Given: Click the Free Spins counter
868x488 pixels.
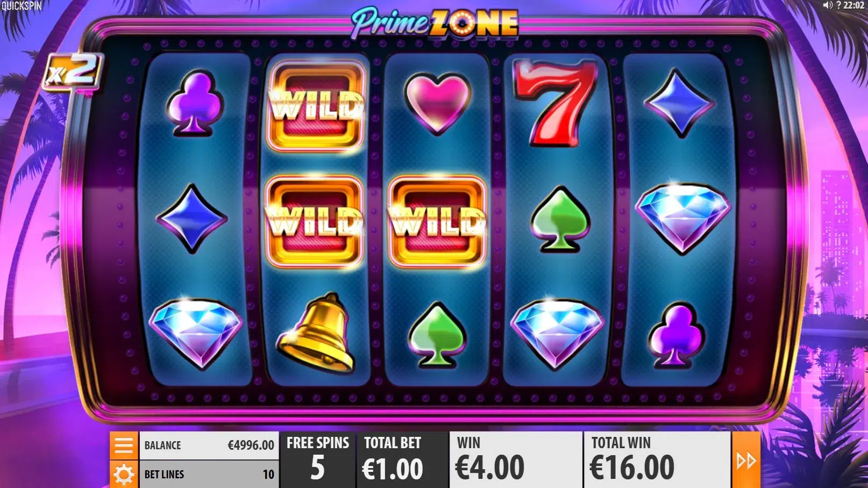Looking at the screenshot, I should [318, 459].
